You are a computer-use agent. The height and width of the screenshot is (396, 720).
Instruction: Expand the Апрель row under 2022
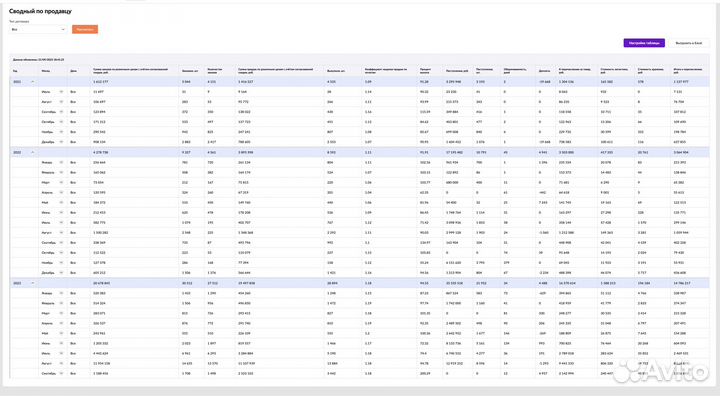tap(61, 192)
